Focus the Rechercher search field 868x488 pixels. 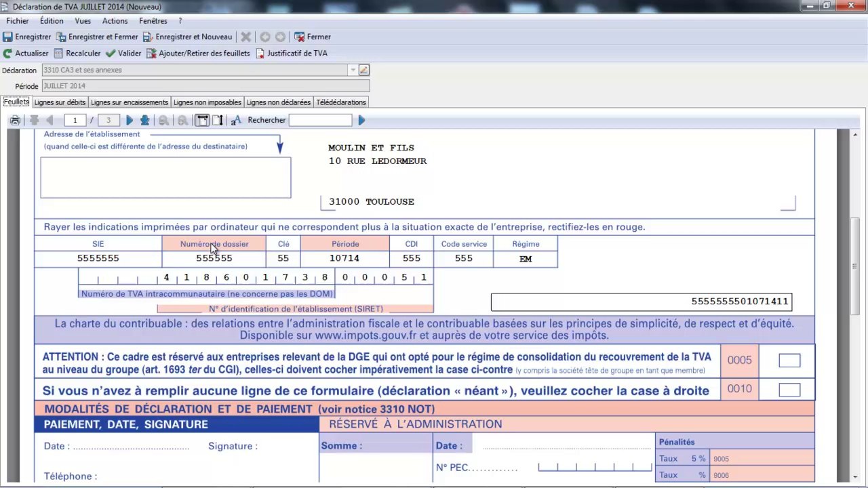coord(320,121)
